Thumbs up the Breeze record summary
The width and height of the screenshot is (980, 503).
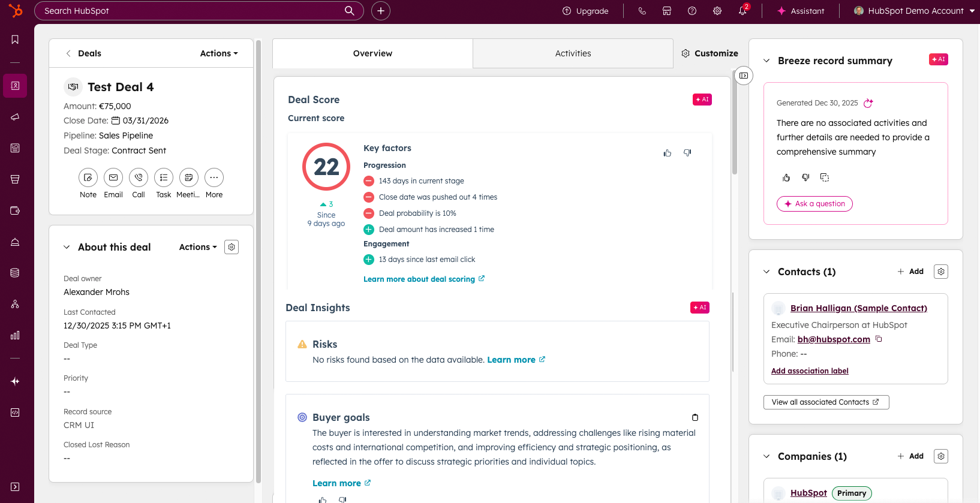pos(786,177)
